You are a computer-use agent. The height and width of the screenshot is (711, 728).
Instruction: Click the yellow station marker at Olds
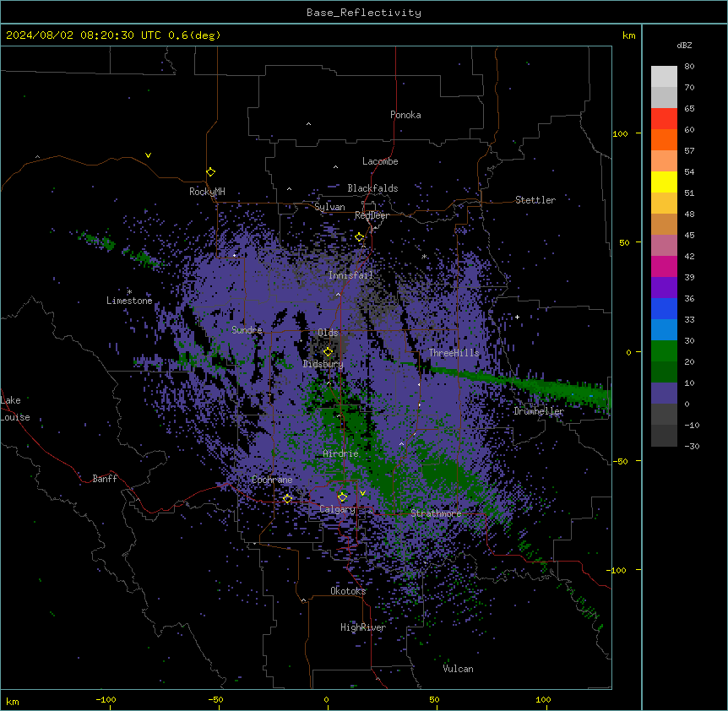coord(328,351)
